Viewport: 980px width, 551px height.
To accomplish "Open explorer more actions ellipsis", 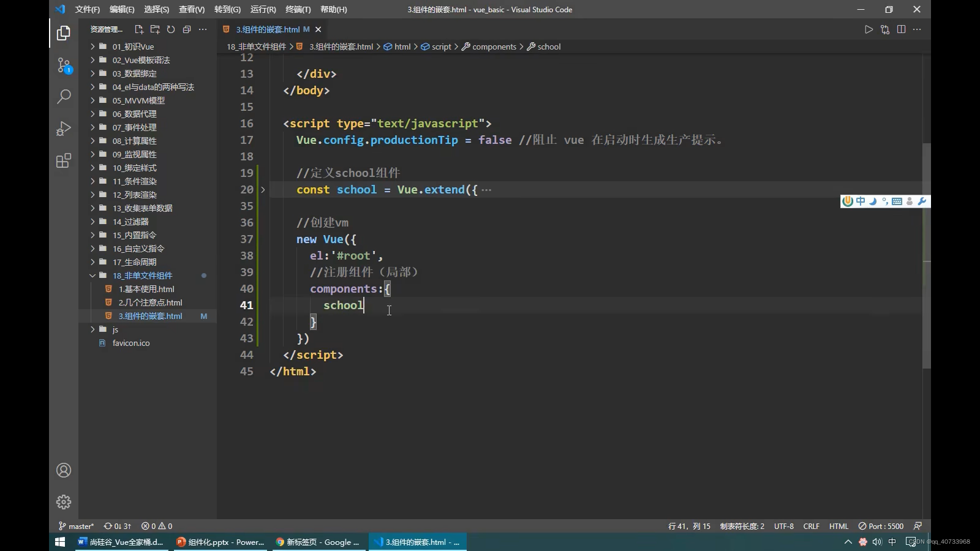I will tap(203, 29).
